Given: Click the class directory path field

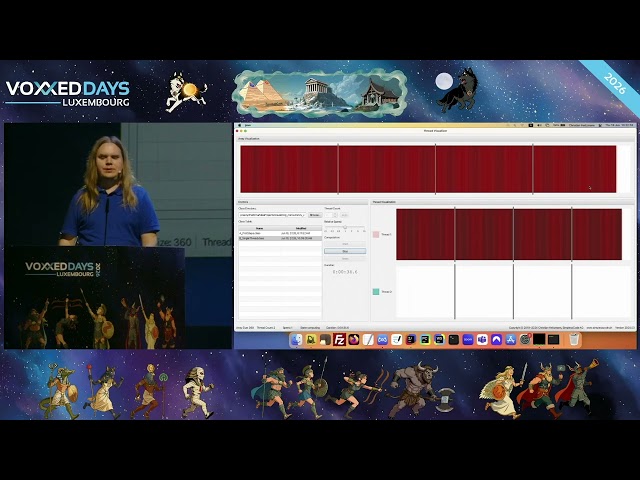Looking at the screenshot, I should (272, 215).
